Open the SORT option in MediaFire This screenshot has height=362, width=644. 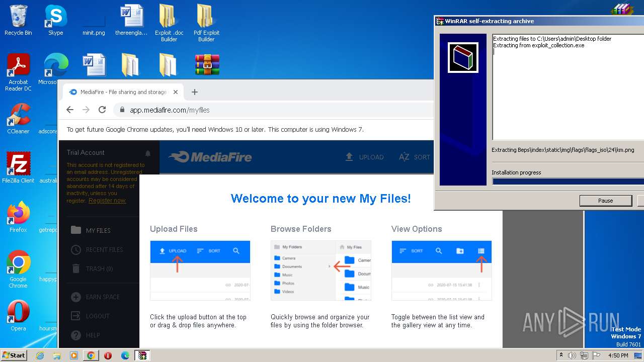click(x=414, y=157)
